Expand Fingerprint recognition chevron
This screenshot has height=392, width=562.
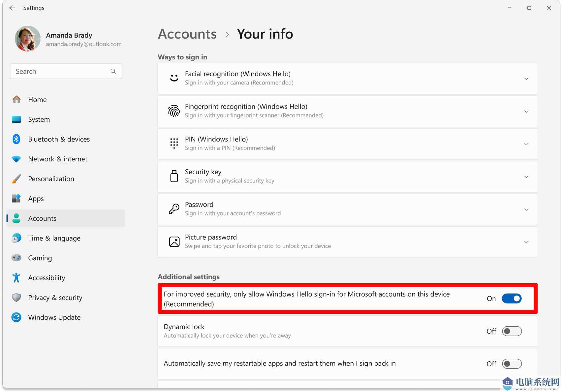[526, 111]
